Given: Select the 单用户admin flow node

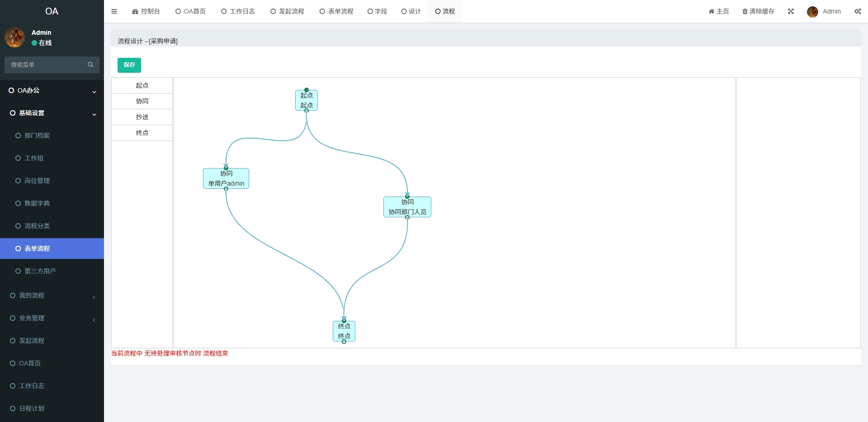Looking at the screenshot, I should (226, 178).
